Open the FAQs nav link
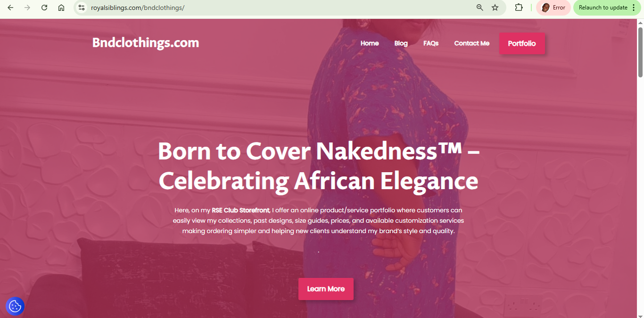644x318 pixels. coord(431,43)
